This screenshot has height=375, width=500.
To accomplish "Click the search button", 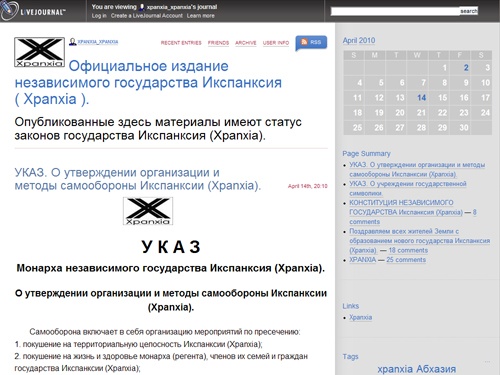I will point(469,11).
